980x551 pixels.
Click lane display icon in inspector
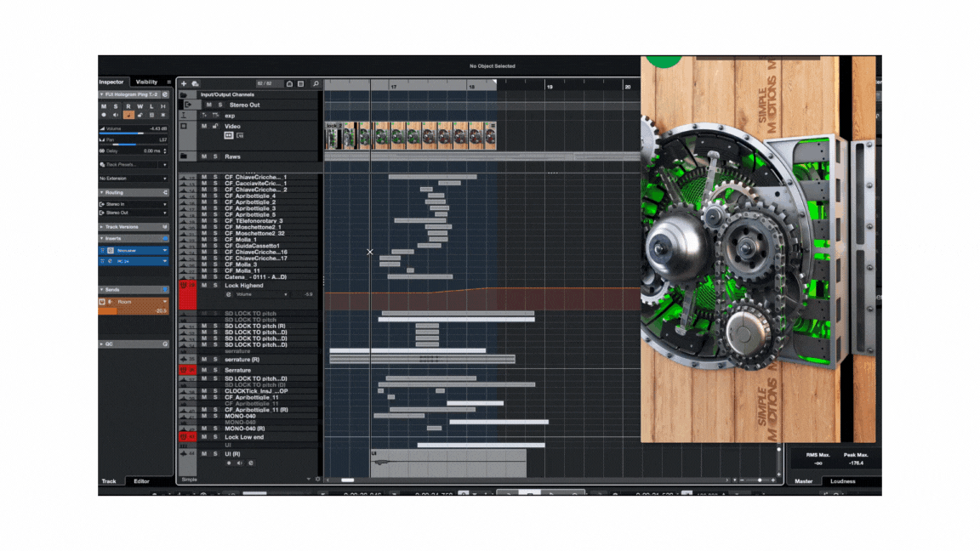(x=152, y=115)
